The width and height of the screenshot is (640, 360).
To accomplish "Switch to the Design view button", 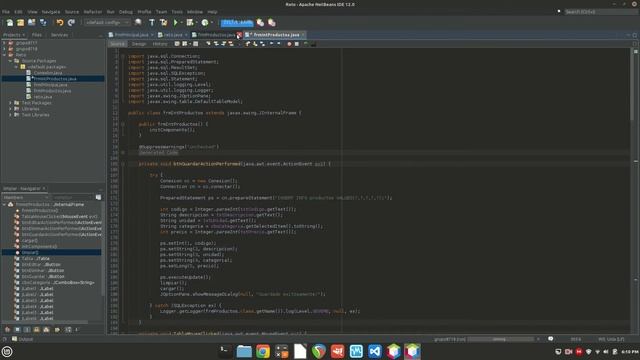I will coord(139,44).
